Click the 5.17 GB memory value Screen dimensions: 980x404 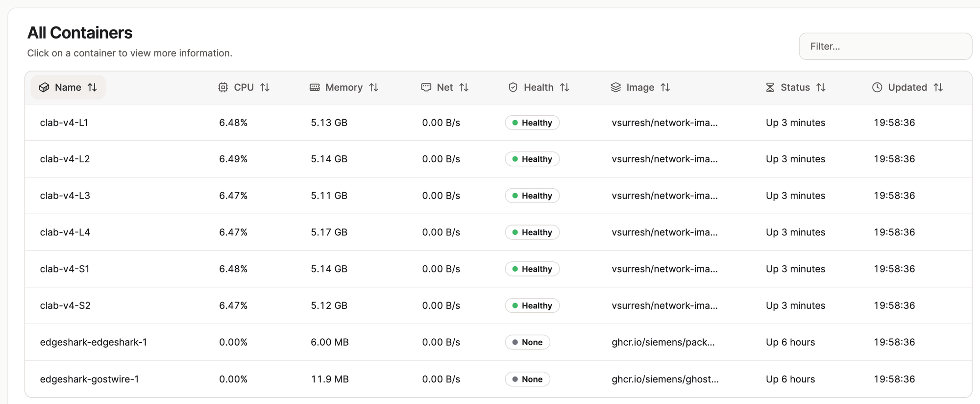coord(329,232)
